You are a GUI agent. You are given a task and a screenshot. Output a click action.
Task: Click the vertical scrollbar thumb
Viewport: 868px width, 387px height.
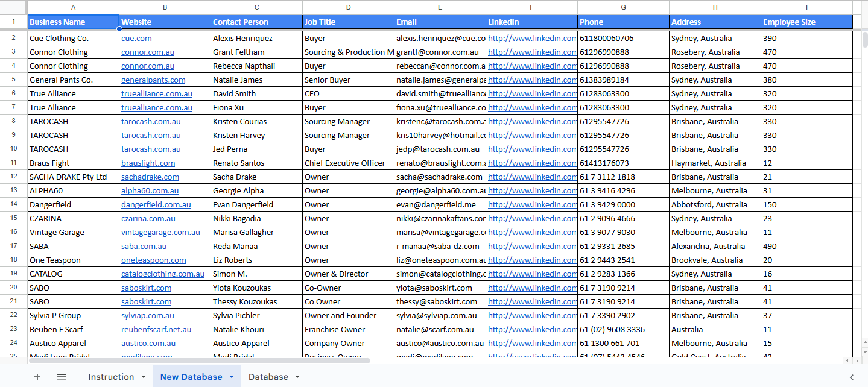(x=864, y=39)
